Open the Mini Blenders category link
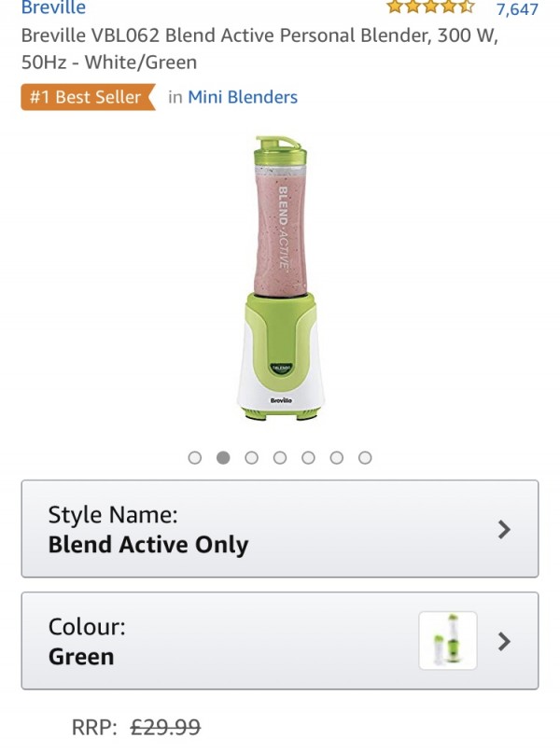 243,97
